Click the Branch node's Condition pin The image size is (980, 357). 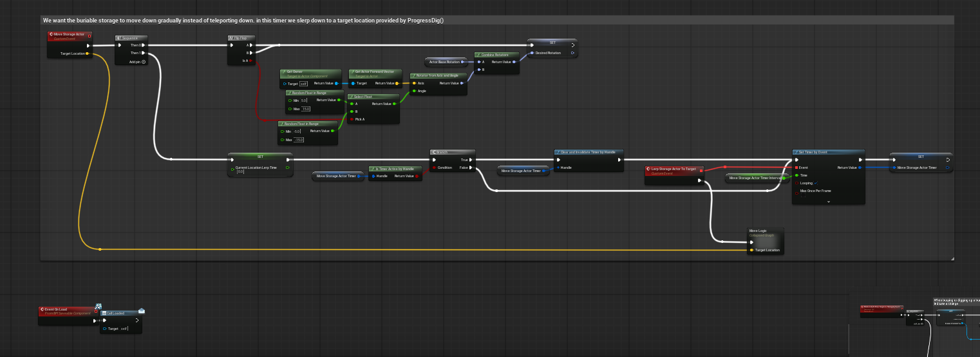point(433,168)
